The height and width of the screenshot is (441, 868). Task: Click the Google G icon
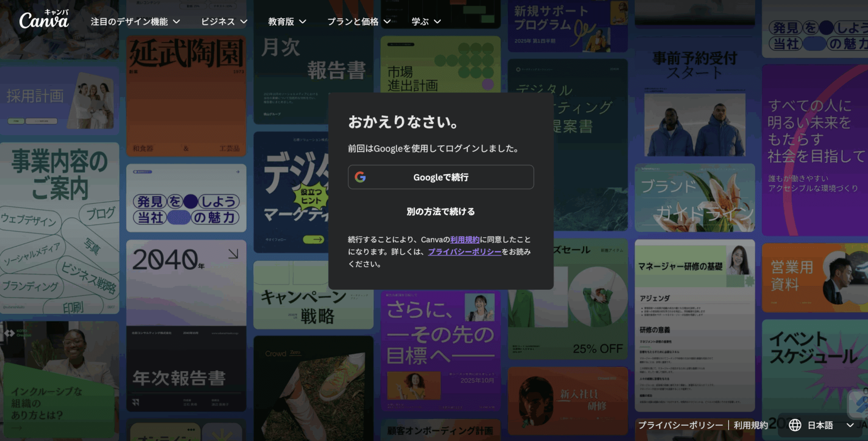point(360,177)
